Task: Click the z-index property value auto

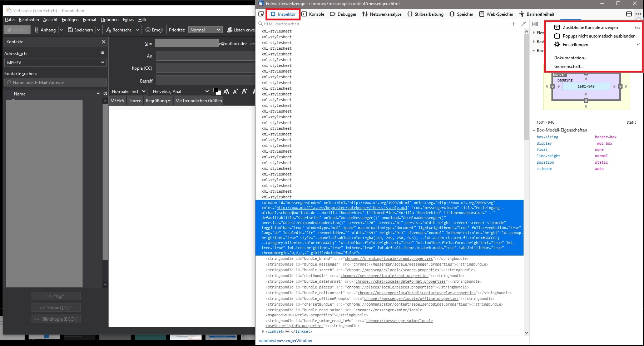Action: coord(599,169)
